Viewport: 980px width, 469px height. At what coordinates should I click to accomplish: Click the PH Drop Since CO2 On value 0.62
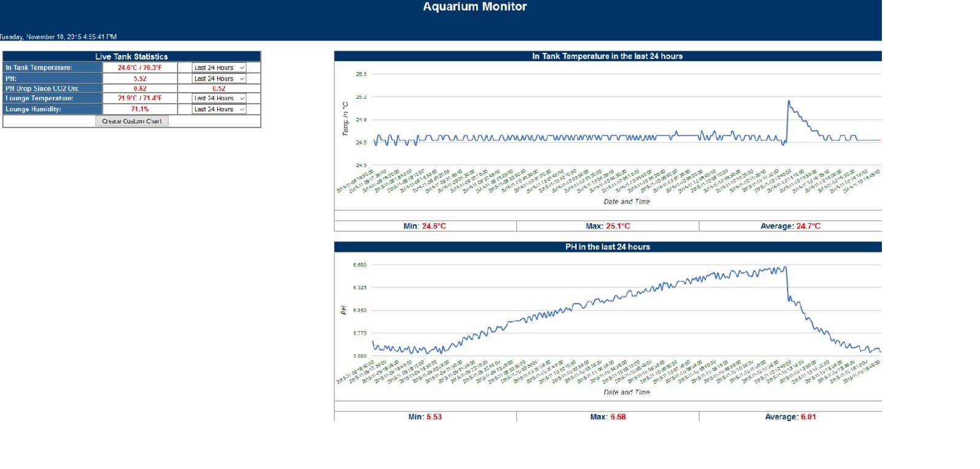pos(140,88)
